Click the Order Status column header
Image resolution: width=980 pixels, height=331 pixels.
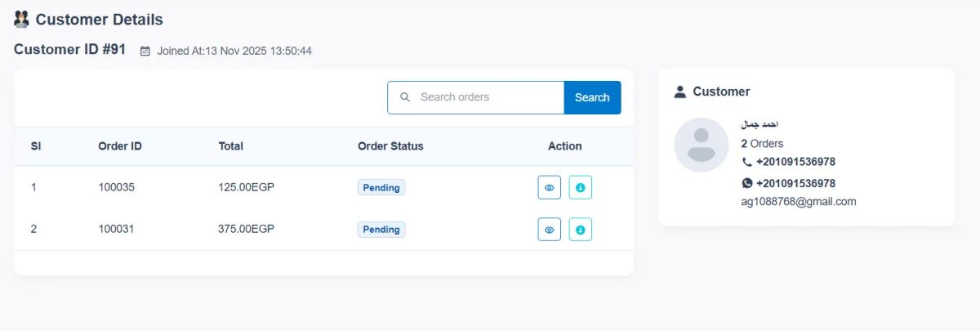[x=390, y=146]
